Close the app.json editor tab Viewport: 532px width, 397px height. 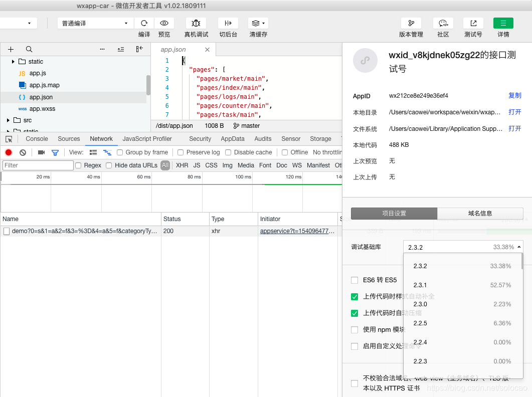click(207, 50)
